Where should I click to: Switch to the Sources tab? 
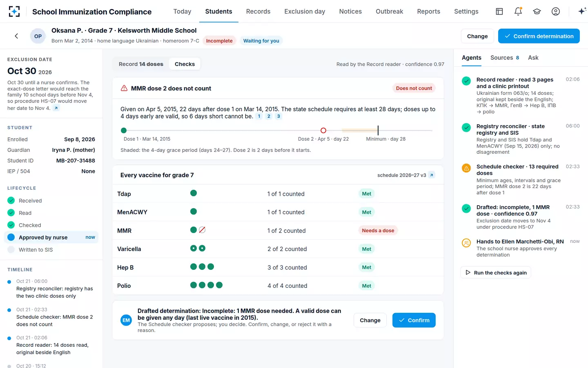click(505, 58)
